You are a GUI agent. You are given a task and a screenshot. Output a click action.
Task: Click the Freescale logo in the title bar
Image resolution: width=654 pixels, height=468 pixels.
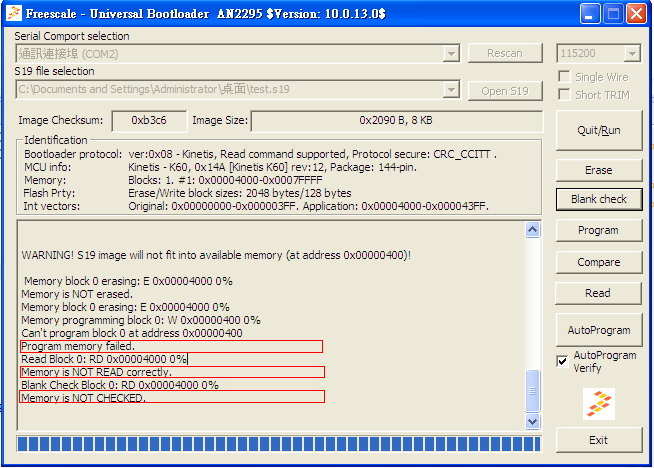tap(14, 13)
